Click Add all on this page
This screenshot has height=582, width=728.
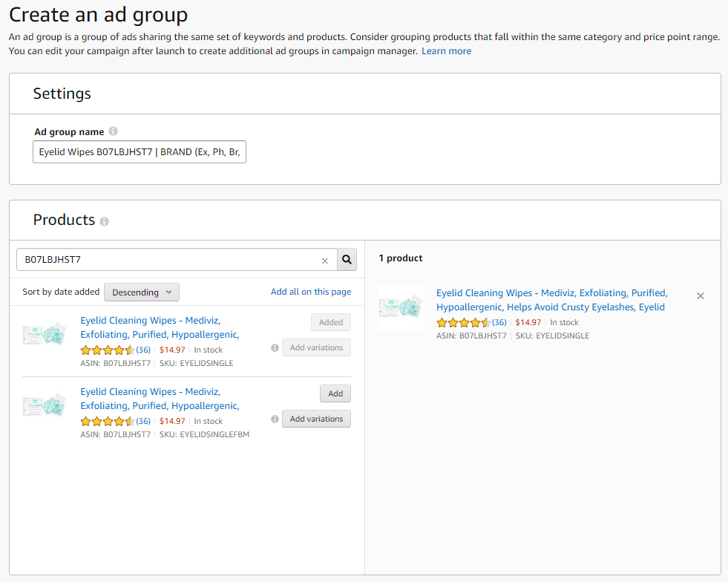311,292
